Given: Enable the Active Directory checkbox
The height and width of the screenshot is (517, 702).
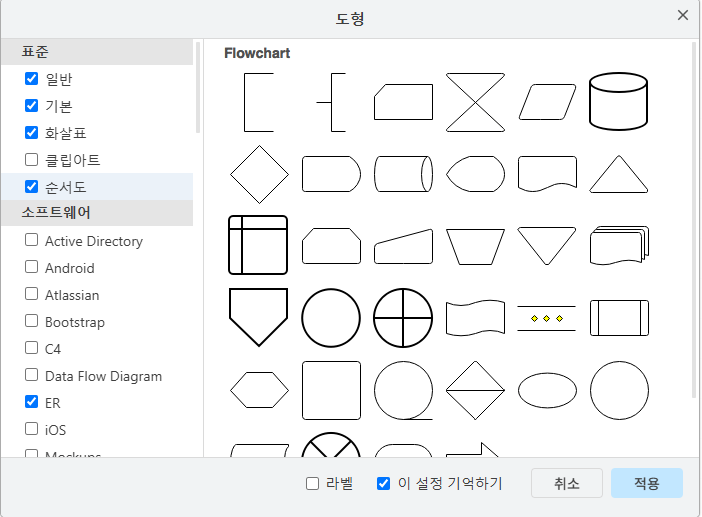Looking at the screenshot, I should 31,240.
